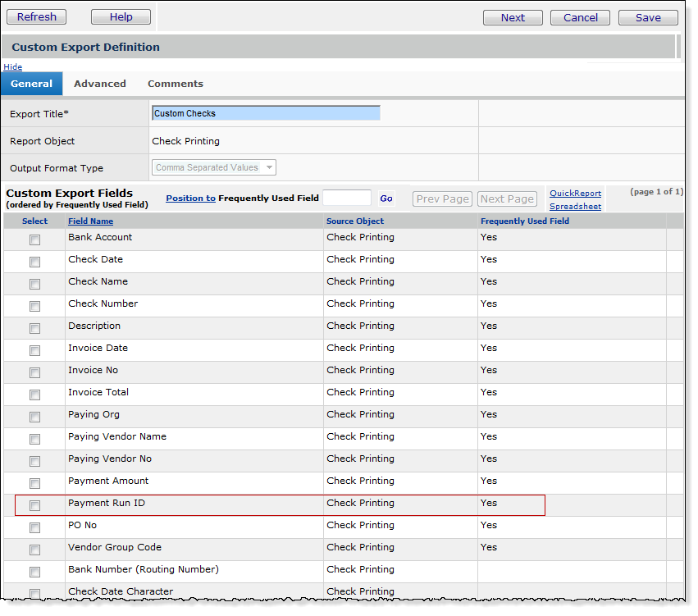
Task: Tick the Invoice Total checkbox
Action: tap(34, 395)
